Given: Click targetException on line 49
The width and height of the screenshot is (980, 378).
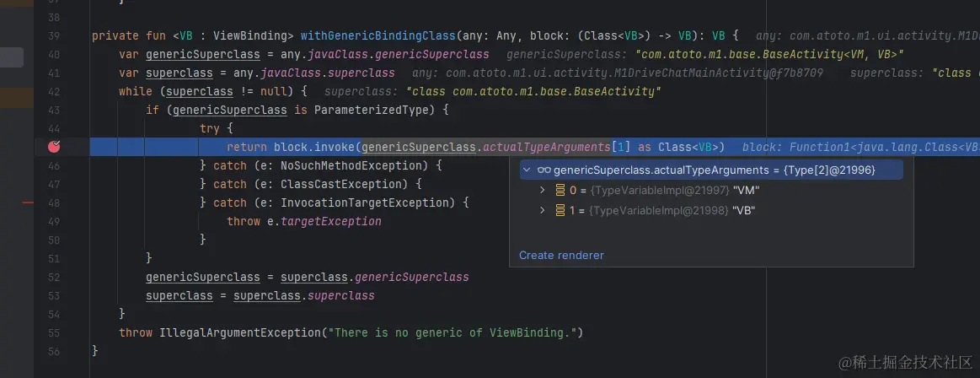Looking at the screenshot, I should pos(330,222).
